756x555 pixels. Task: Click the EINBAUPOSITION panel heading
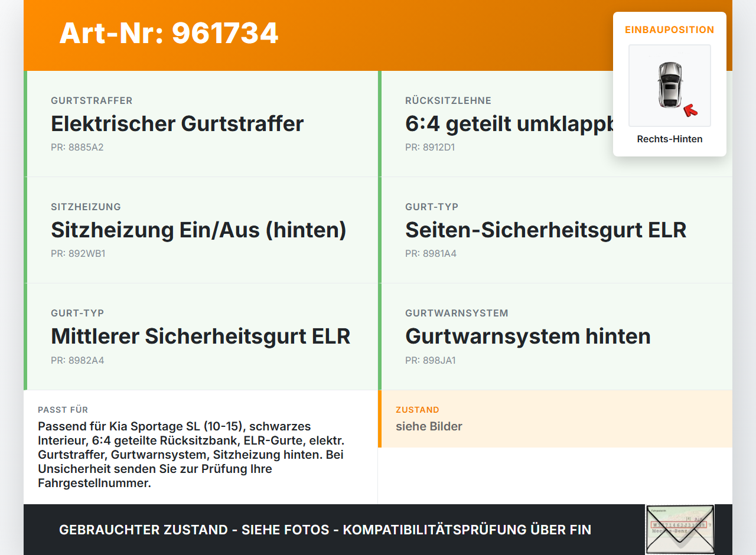669,30
